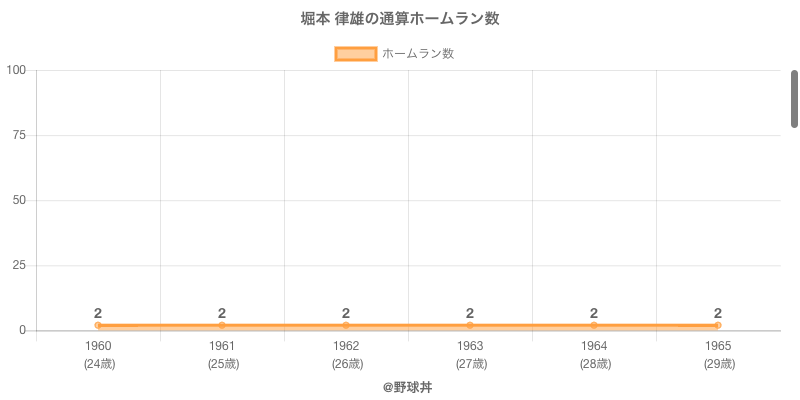800x400 pixels.
Task: Click the 1962 (26歳) axis label
Action: point(346,355)
